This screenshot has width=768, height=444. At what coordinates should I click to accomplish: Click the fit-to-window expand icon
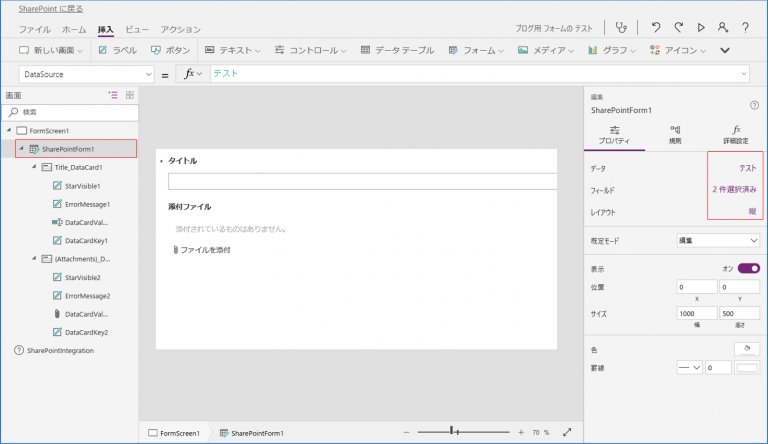coord(567,432)
